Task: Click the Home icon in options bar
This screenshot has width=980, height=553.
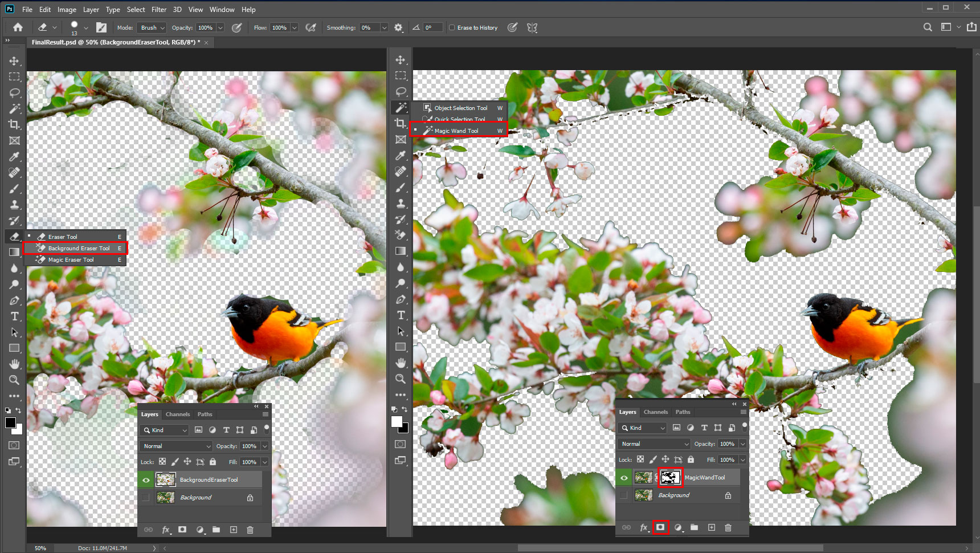Action: pos(18,27)
